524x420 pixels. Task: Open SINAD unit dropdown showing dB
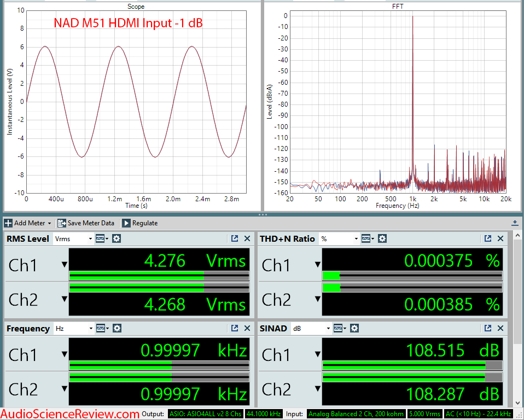pyautogui.click(x=311, y=329)
